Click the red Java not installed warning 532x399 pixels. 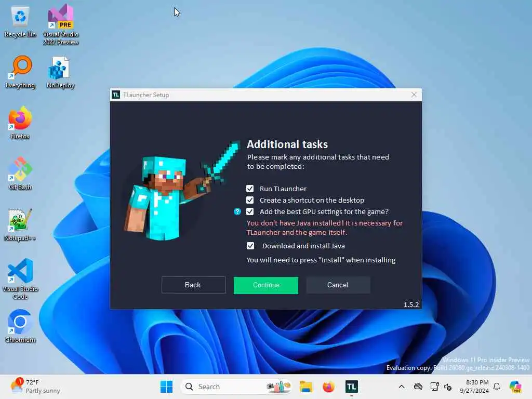324,228
